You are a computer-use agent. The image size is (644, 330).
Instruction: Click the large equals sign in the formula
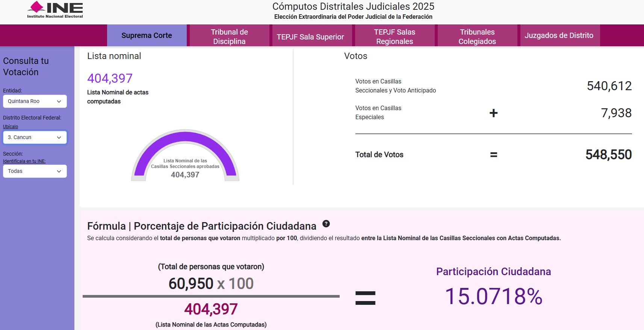(365, 298)
